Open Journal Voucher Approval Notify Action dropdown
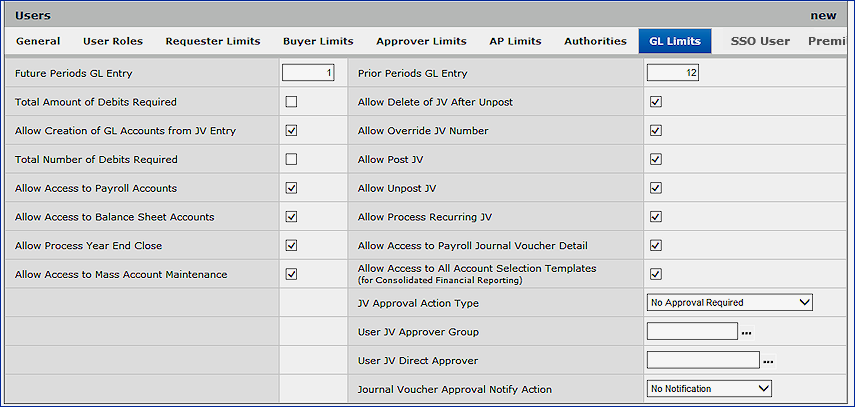855x407 pixels. click(709, 389)
